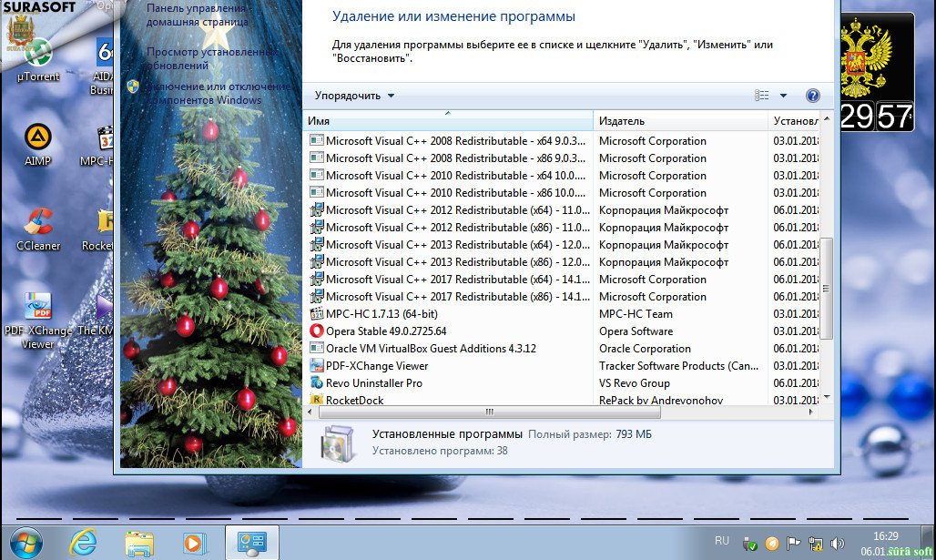This screenshot has width=936, height=560.
Task: Select Microsoft Visual C++ 2010 x64 row
Action: 561,176
